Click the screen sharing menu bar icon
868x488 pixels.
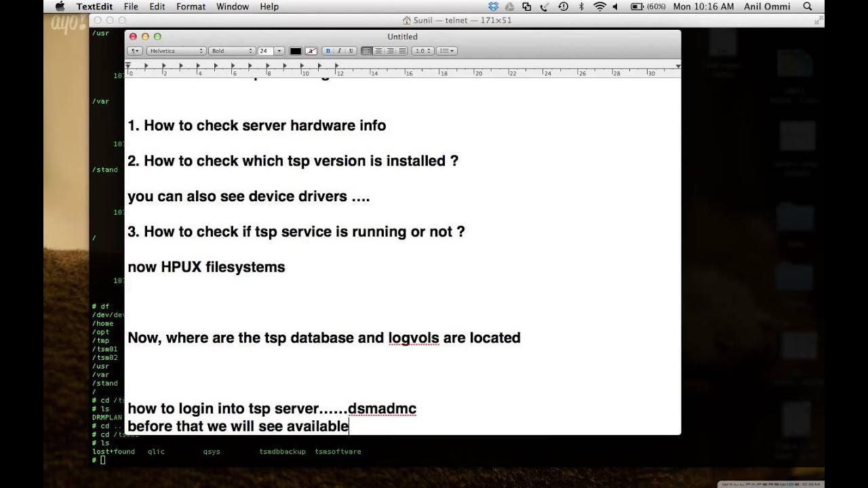click(x=527, y=7)
